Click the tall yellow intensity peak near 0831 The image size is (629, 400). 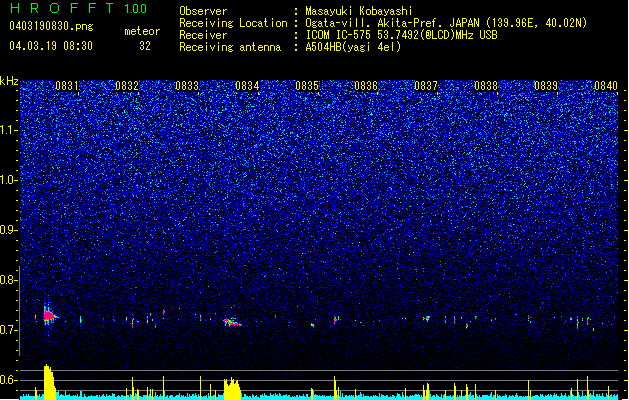[x=49, y=381]
